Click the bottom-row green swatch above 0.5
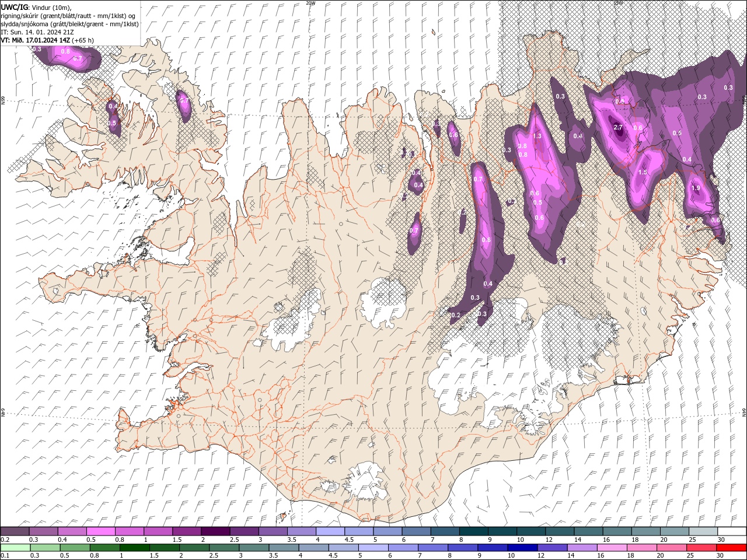 [x=75, y=548]
